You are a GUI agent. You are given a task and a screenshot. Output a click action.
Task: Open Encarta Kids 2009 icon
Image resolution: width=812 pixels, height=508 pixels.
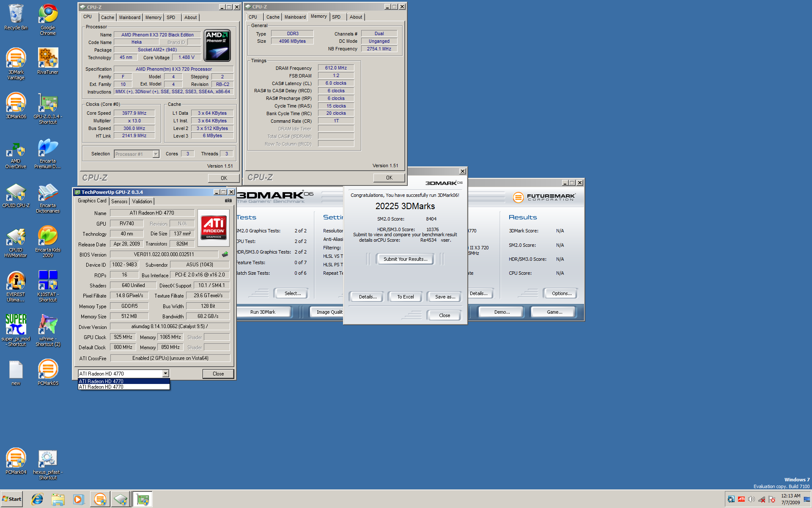click(x=48, y=242)
